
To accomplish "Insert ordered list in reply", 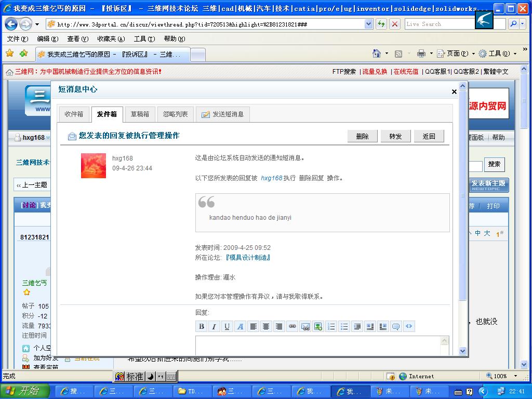I will (331, 326).
